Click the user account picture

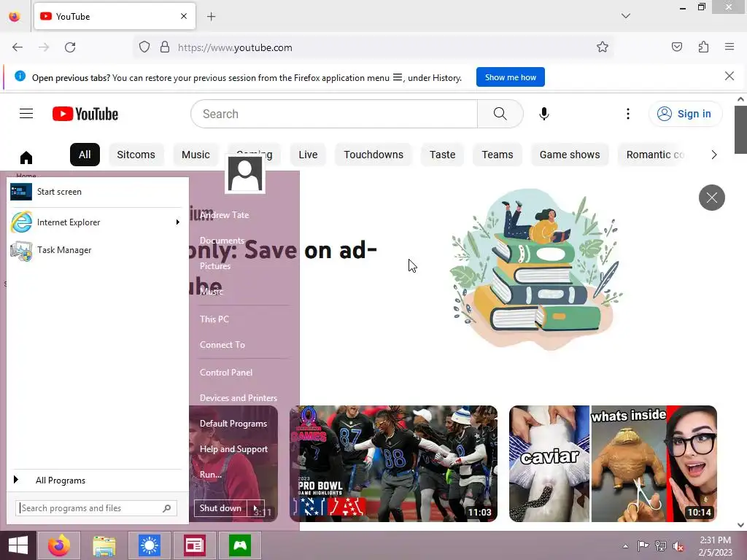[245, 174]
